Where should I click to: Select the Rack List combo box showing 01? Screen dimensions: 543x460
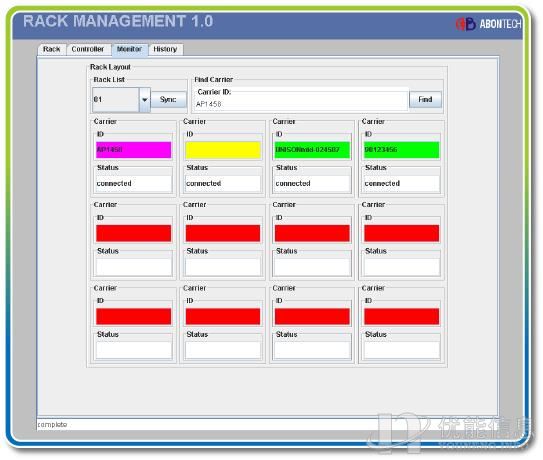[x=121, y=100]
